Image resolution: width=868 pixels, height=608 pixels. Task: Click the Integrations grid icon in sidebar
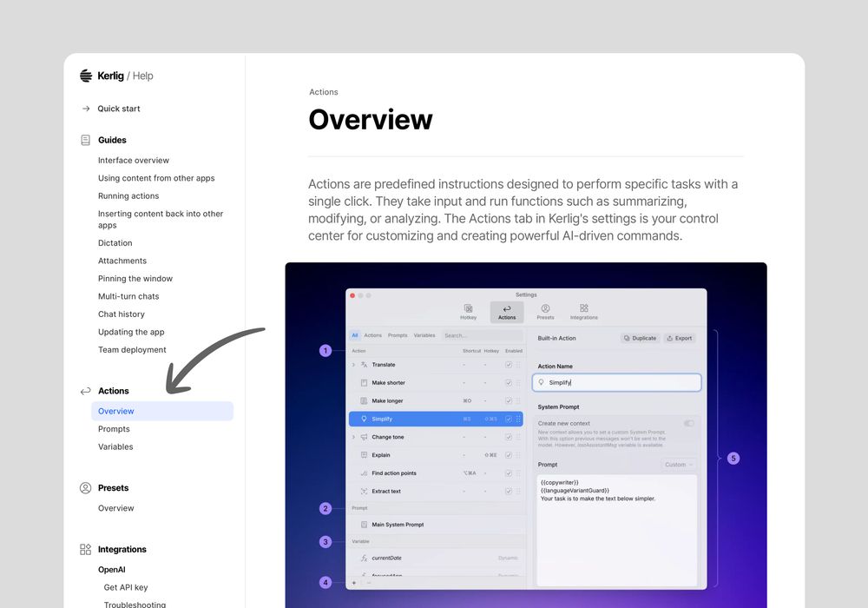[85, 549]
